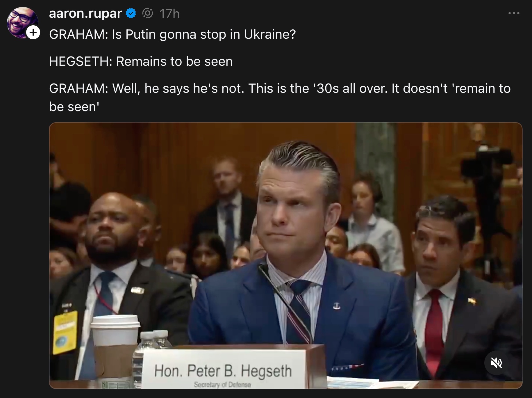Click the microphone in front of Hegseth
Viewport: 532px width, 398px height.
pos(285,303)
